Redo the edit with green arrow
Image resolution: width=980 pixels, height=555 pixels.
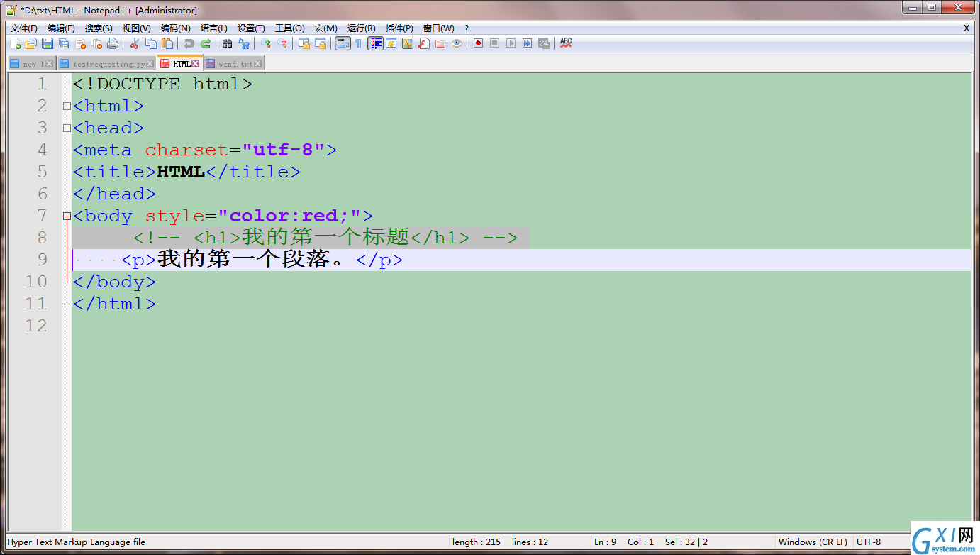coord(205,43)
